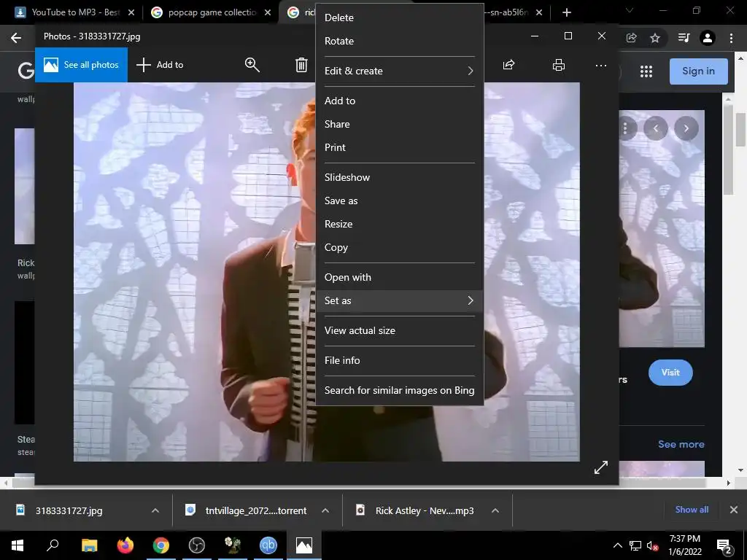This screenshot has width=747, height=560.
Task: Open Google Chrome from the taskbar
Action: pos(161,545)
